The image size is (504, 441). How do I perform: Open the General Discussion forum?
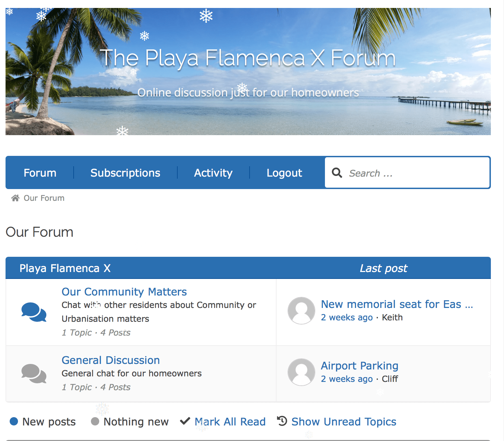tap(111, 360)
